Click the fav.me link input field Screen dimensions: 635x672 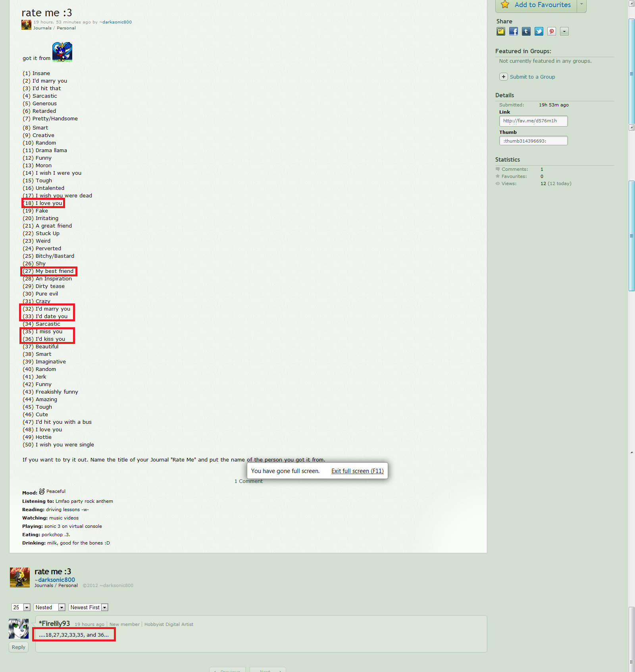pos(533,121)
